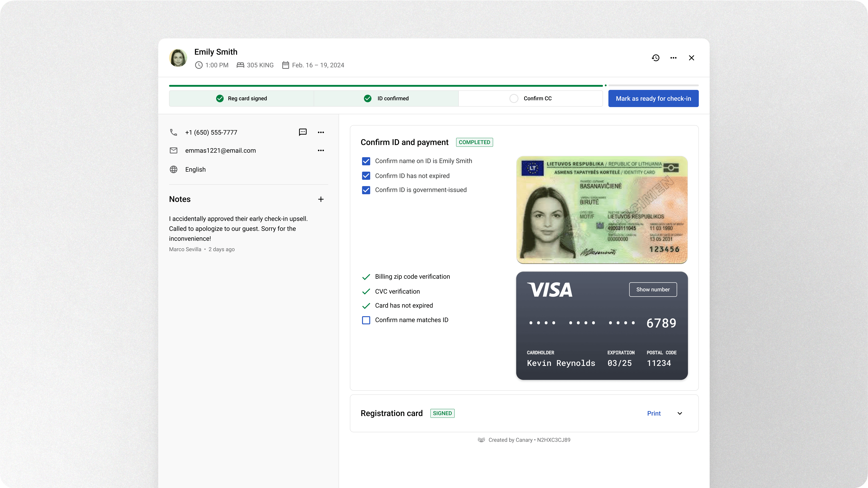Screen dimensions: 868x488
Task: Open the history clock icon
Action: (655, 58)
